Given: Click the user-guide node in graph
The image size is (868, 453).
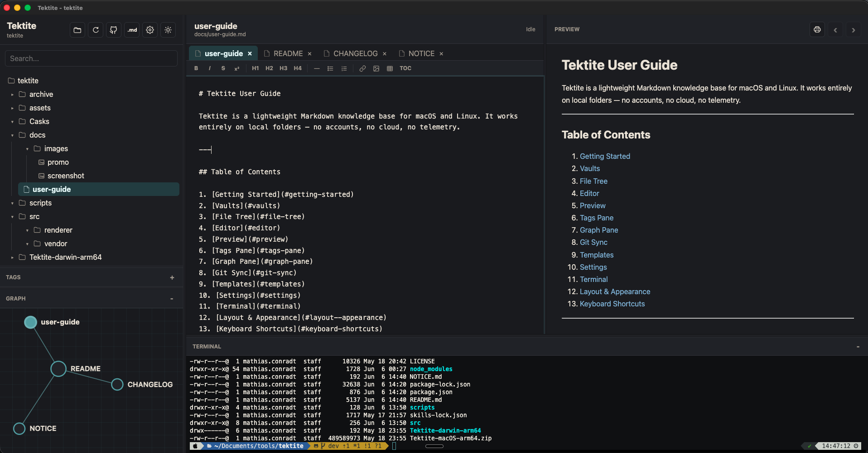Looking at the screenshot, I should tap(30, 322).
